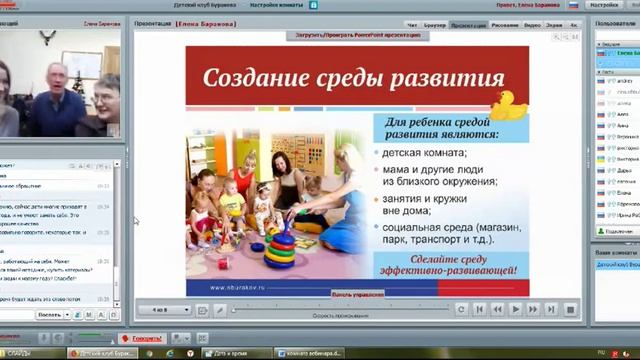Switch to the Браузер tab

coord(435,25)
